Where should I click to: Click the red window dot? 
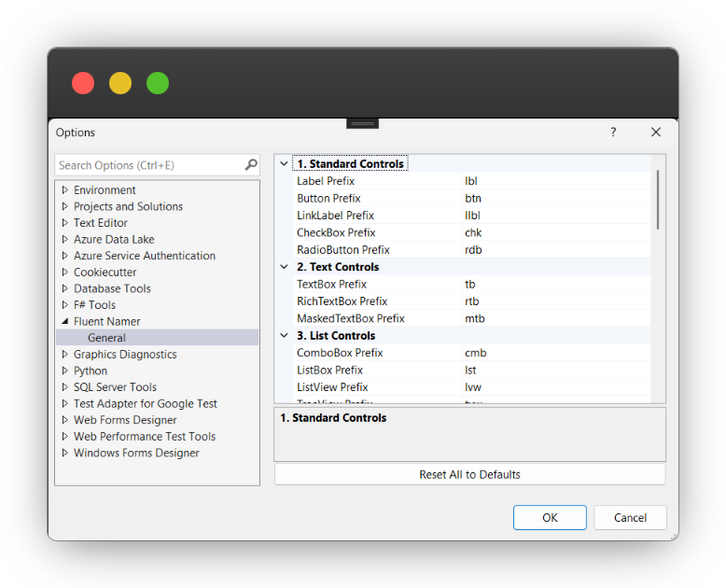(83, 83)
